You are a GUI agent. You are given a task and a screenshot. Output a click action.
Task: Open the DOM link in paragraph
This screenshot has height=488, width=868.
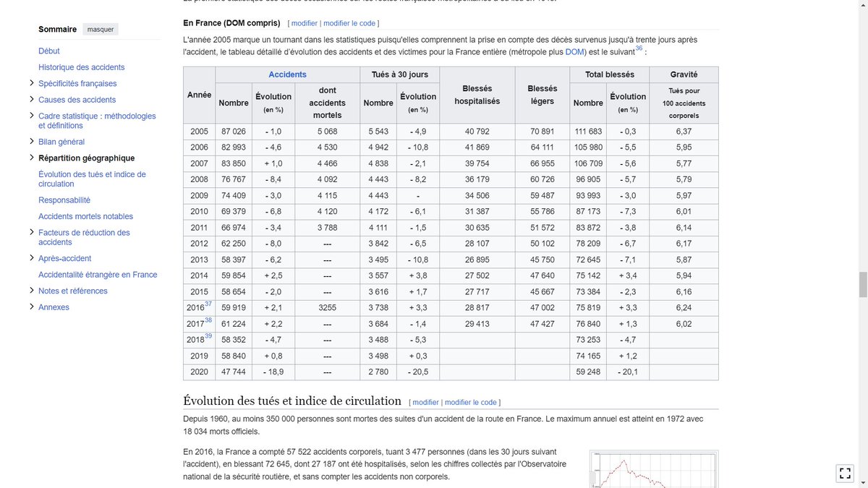click(x=575, y=52)
